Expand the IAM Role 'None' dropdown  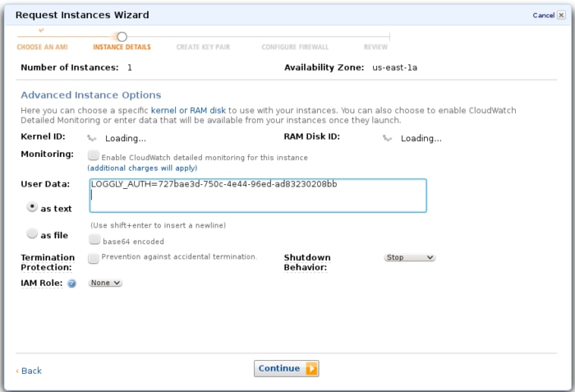pos(106,283)
